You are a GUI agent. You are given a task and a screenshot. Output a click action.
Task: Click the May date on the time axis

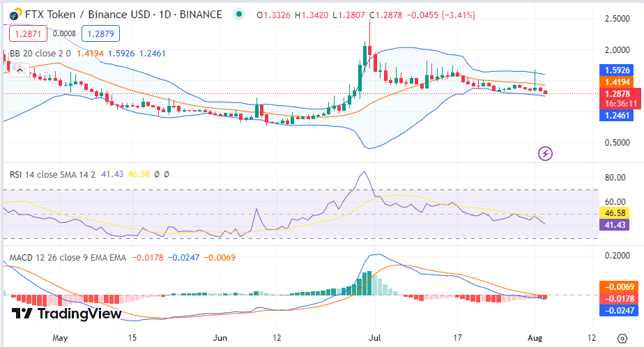click(60, 338)
